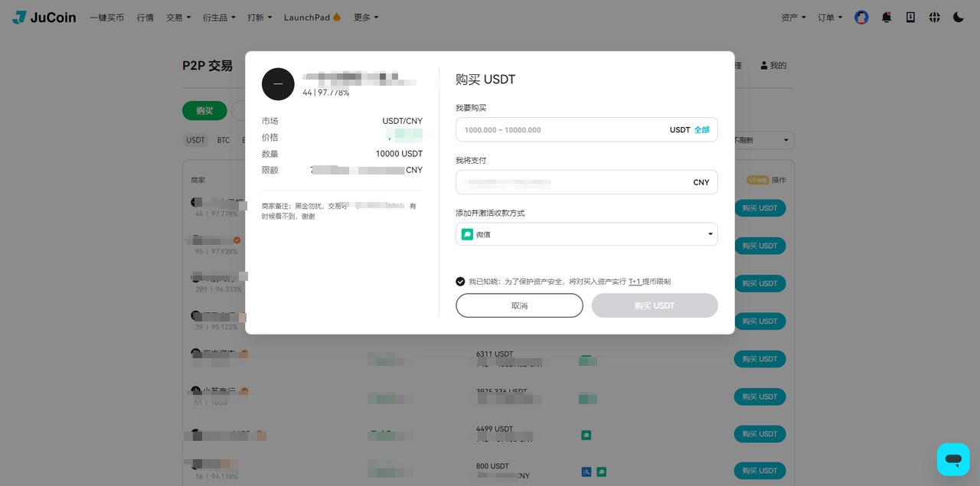
Task: Click the 取消 cancel button
Action: point(519,305)
